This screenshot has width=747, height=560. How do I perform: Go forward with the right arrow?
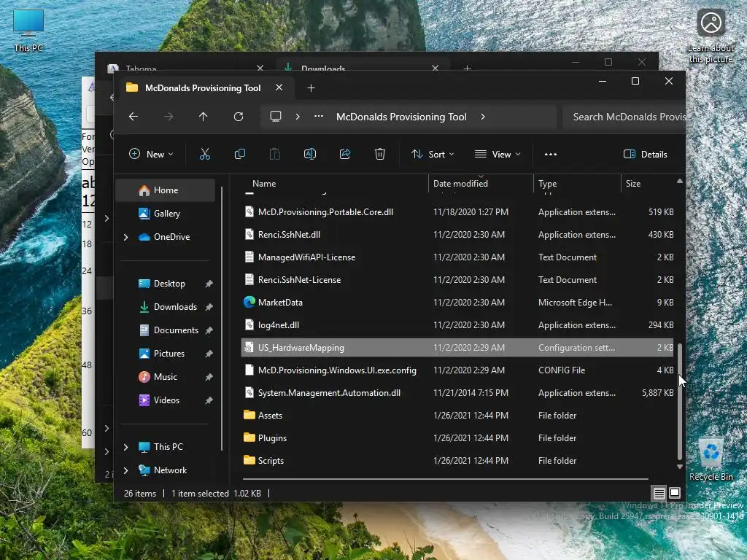(169, 117)
